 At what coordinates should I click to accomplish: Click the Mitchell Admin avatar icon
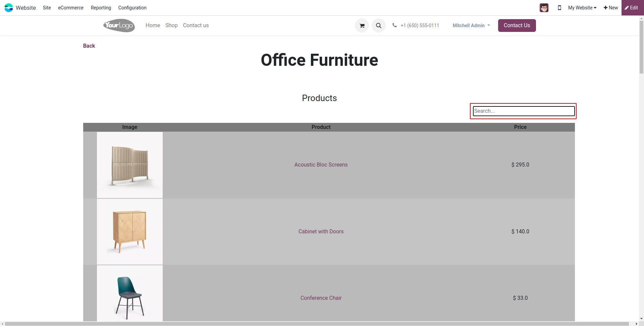click(x=544, y=8)
